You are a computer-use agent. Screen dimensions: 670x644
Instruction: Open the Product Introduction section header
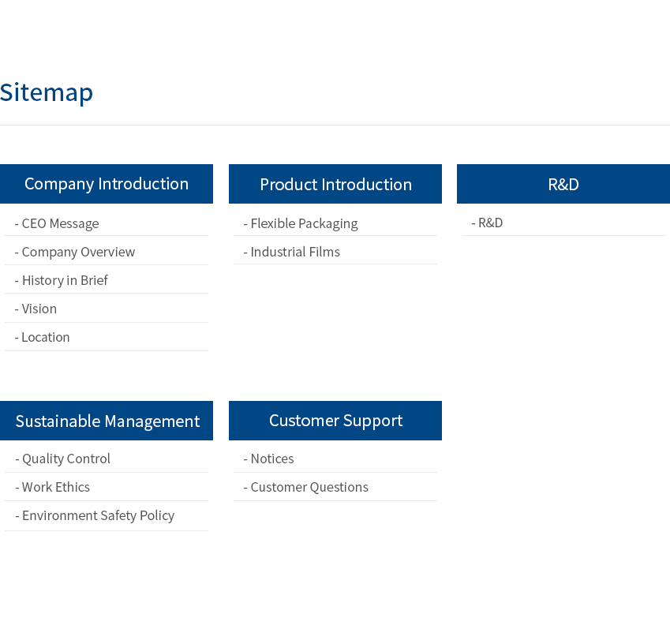pyautogui.click(x=335, y=184)
